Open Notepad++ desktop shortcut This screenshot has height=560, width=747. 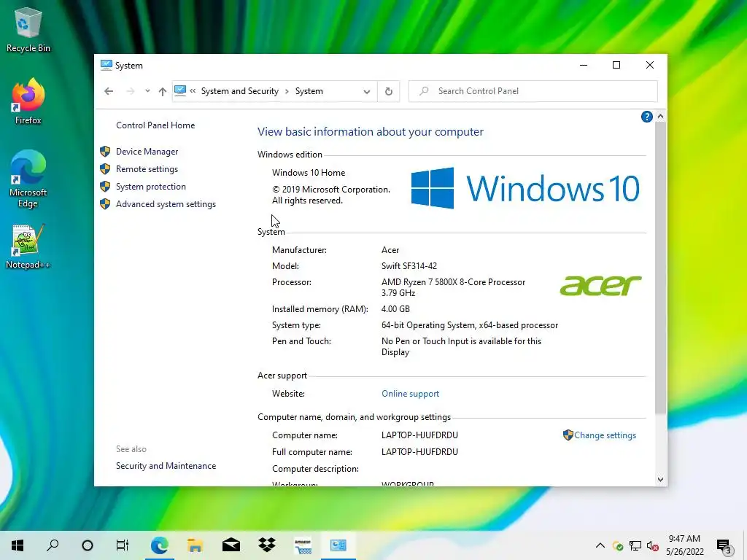28,246
